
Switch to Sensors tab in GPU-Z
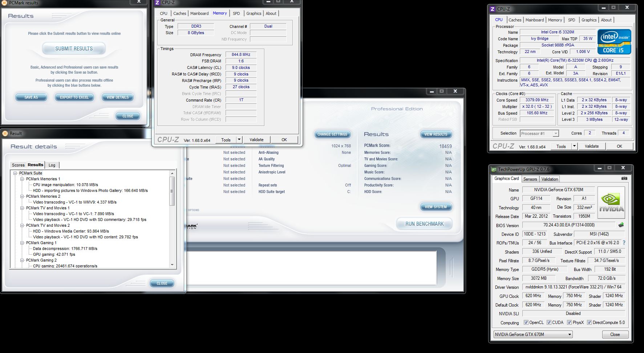(530, 179)
